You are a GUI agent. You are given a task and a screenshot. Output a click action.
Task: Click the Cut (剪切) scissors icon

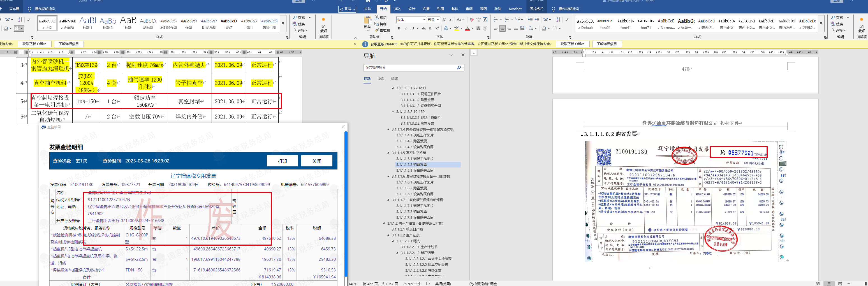377,18
